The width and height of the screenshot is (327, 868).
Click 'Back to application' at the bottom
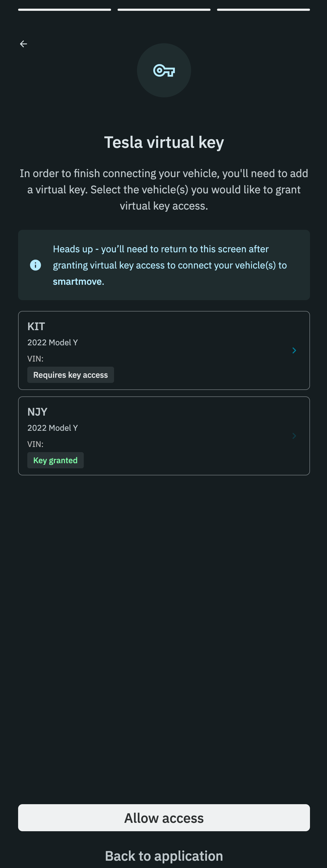164,856
